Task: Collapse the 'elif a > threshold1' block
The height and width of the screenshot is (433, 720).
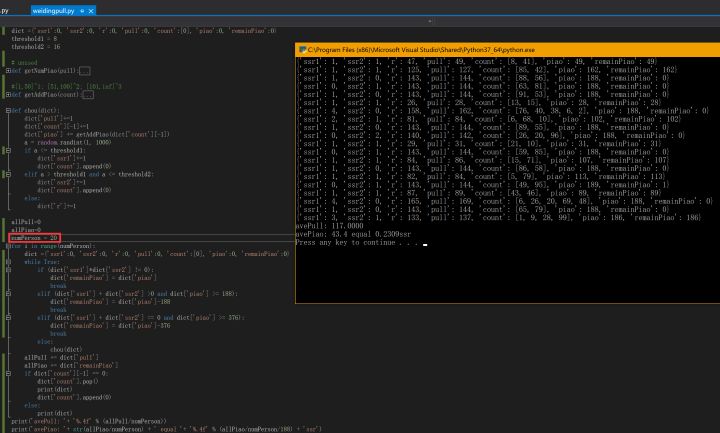Action: point(8,172)
